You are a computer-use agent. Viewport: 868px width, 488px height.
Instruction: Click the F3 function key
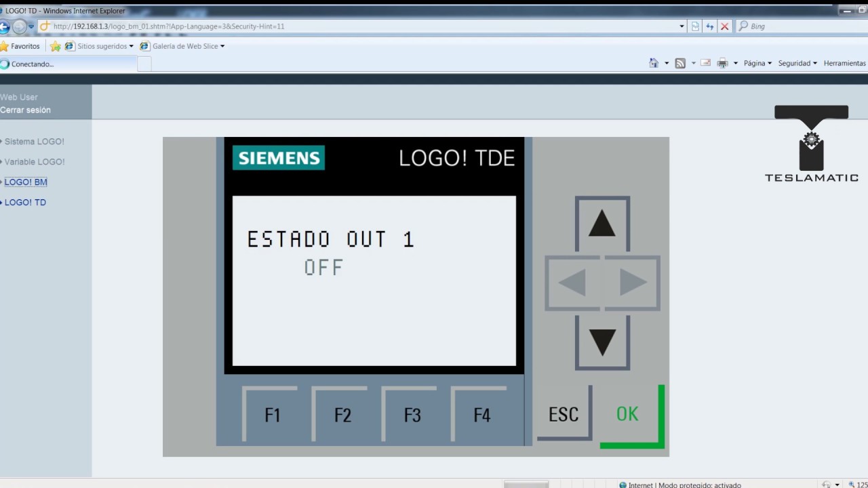click(412, 414)
